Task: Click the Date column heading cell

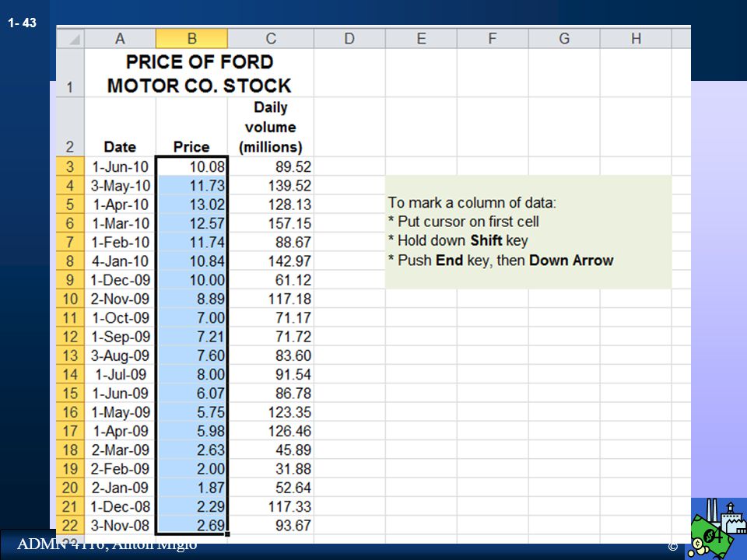Action: pyautogui.click(x=120, y=127)
